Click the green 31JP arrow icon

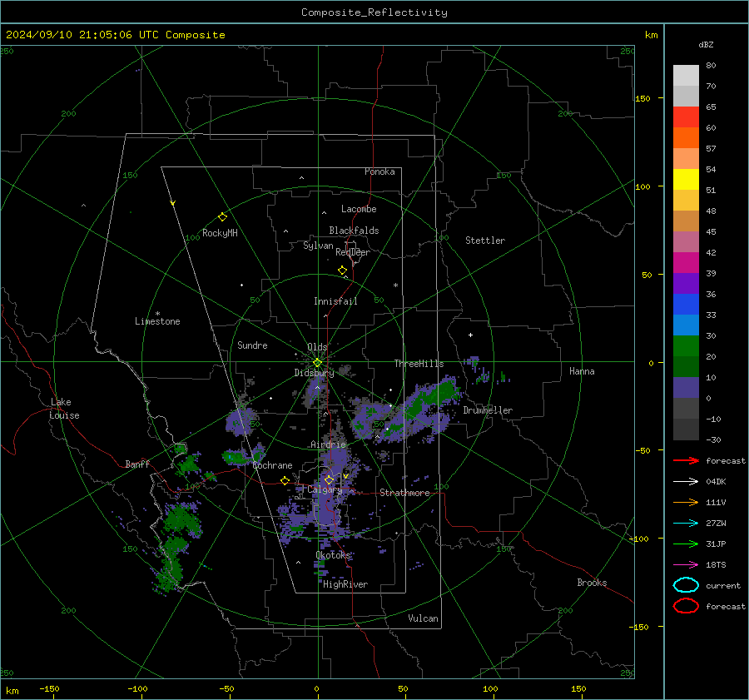pyautogui.click(x=686, y=544)
